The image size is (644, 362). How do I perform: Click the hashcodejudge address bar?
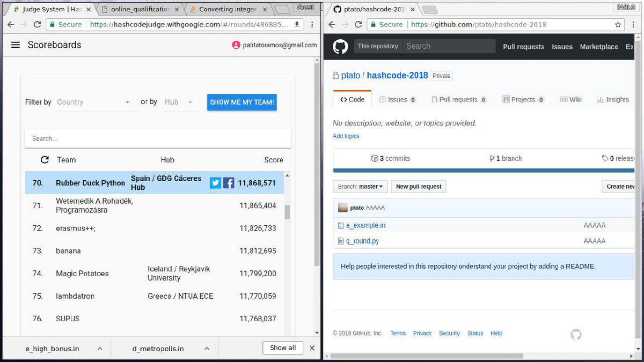tap(174, 24)
